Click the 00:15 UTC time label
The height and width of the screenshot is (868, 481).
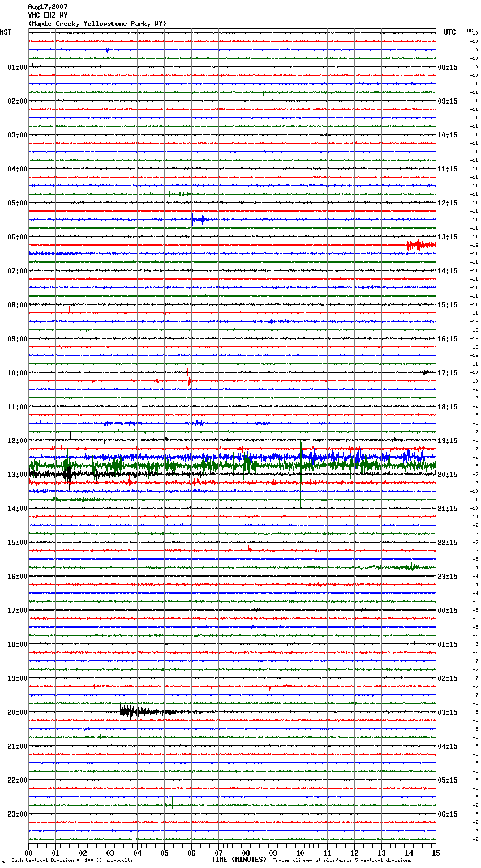click(448, 611)
